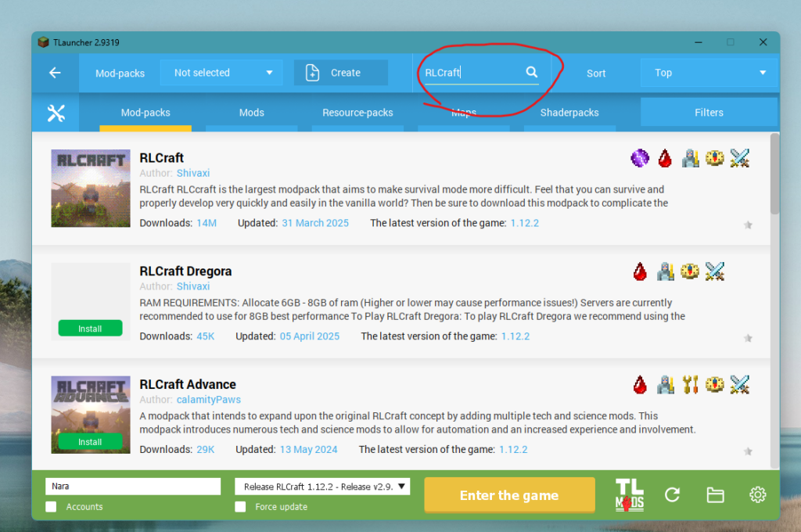The height and width of the screenshot is (532, 801).
Task: Install the RLCraft Advance modpack
Action: point(90,442)
